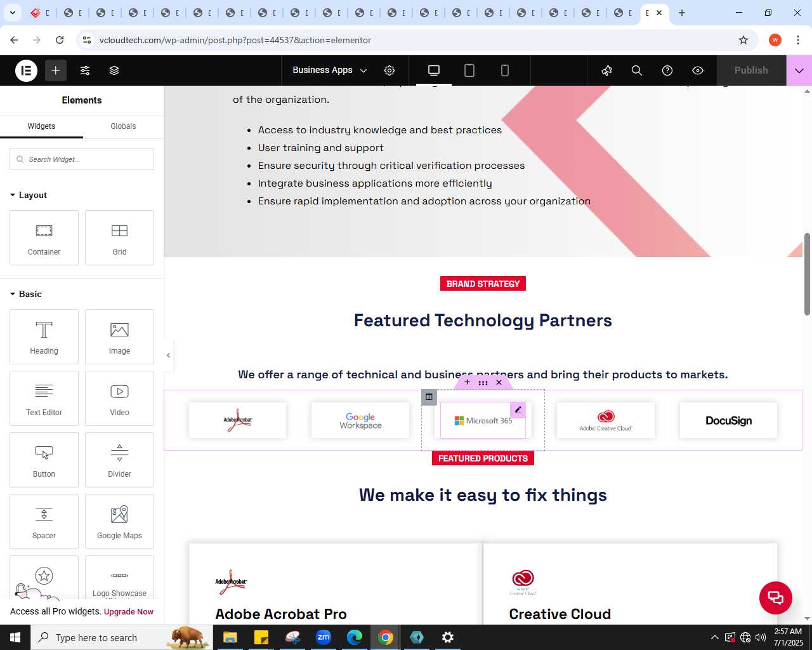Switch to desktop view mode

click(x=434, y=70)
